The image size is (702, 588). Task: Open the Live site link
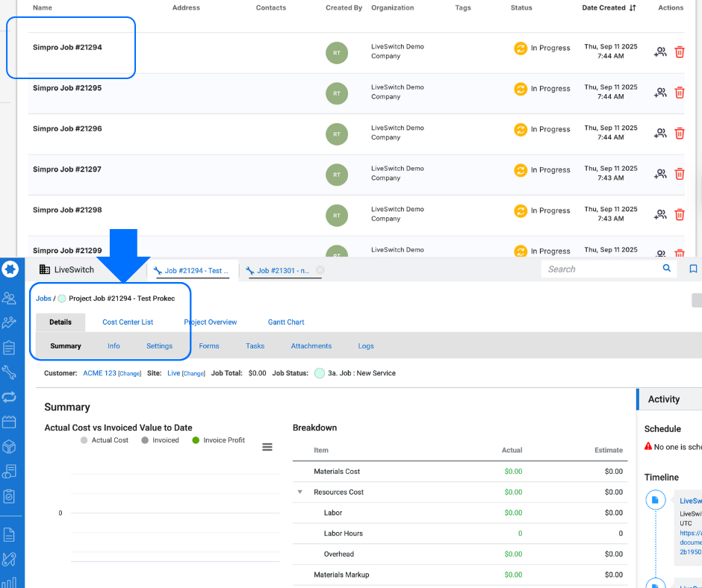(x=174, y=373)
